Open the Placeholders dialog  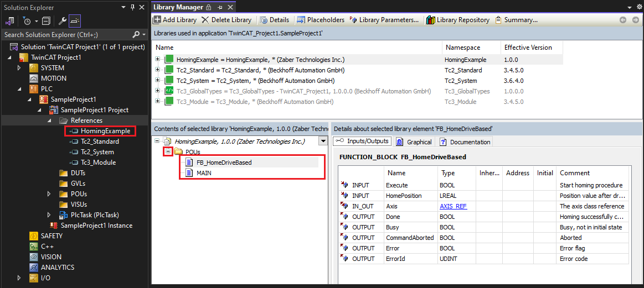pos(321,20)
